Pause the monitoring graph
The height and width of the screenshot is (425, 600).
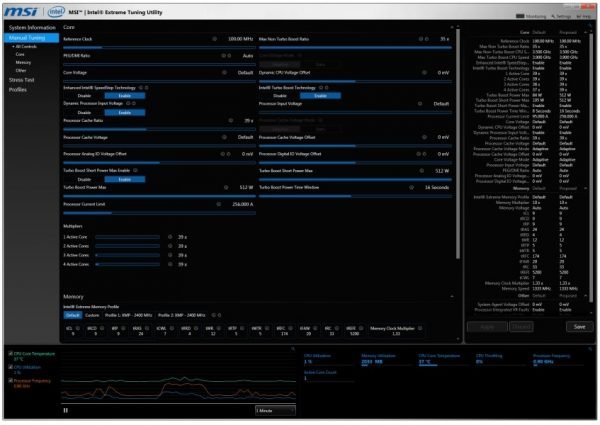[x=65, y=410]
